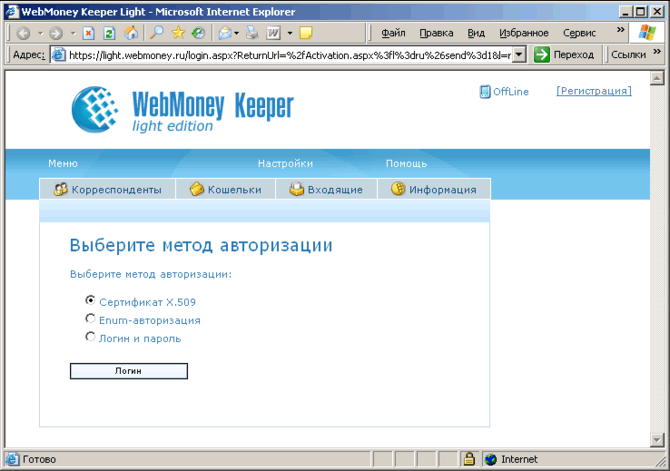
Task: Select Enum-авторизация radio button
Action: coord(90,318)
